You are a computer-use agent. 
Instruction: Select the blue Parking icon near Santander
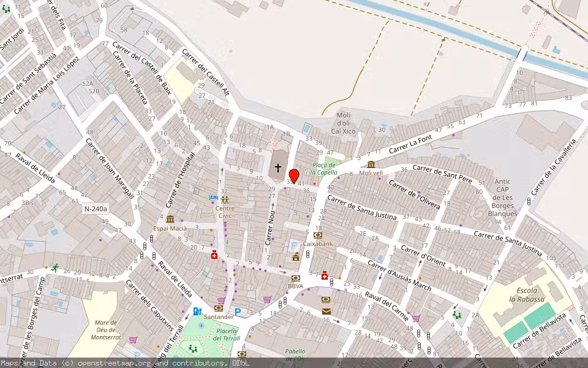click(x=238, y=312)
